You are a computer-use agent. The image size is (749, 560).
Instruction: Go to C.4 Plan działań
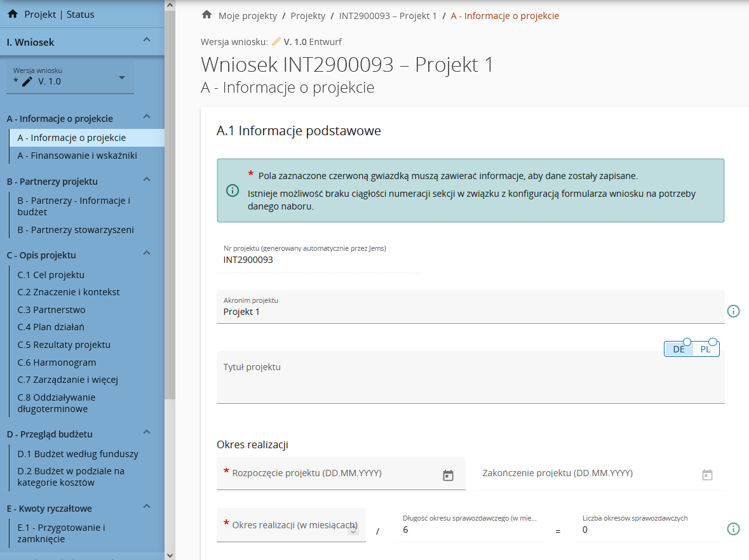(x=51, y=328)
